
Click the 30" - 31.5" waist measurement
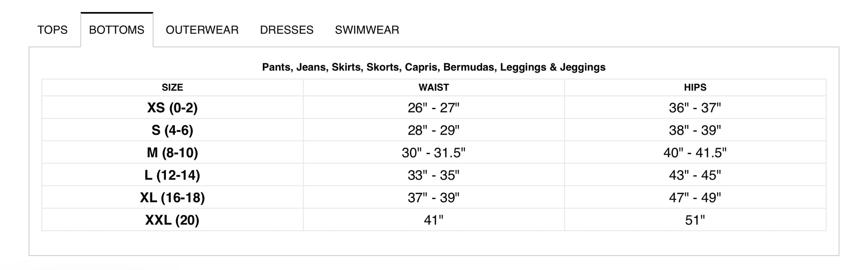click(434, 152)
